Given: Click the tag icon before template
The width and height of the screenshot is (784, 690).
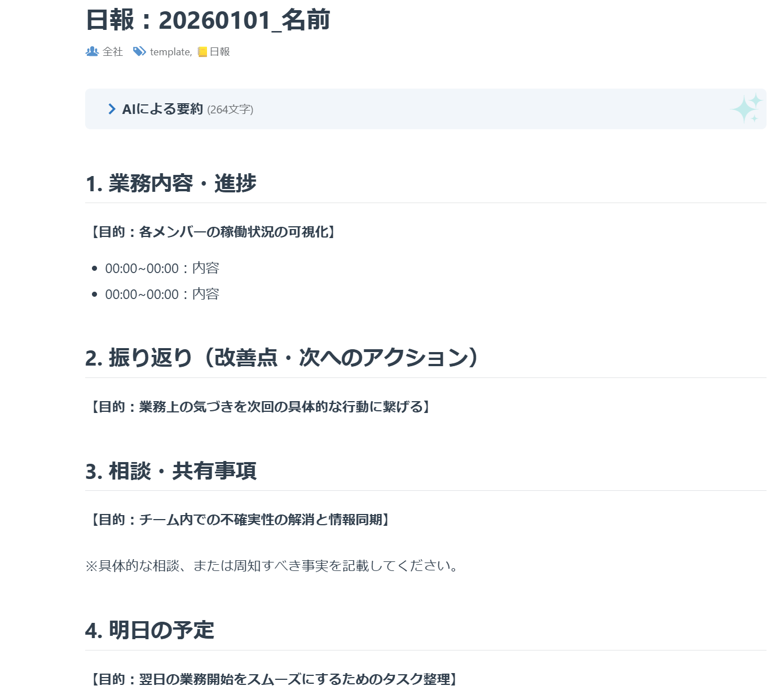Looking at the screenshot, I should coord(139,51).
